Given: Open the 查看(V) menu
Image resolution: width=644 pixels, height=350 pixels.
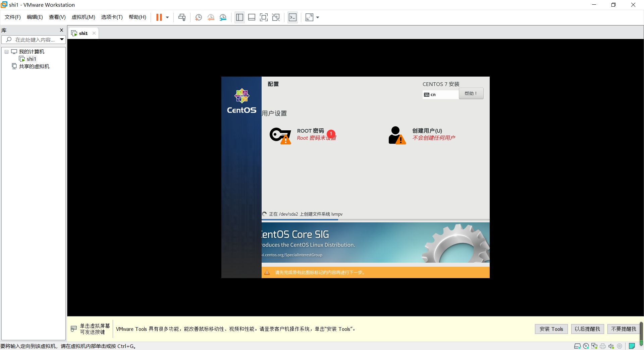Looking at the screenshot, I should 57,17.
